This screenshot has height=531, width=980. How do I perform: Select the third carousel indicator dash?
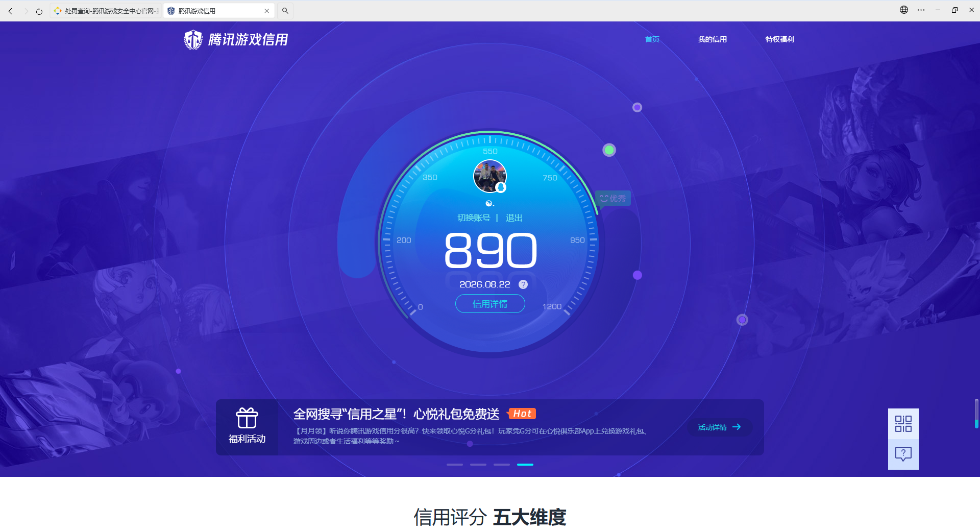502,465
